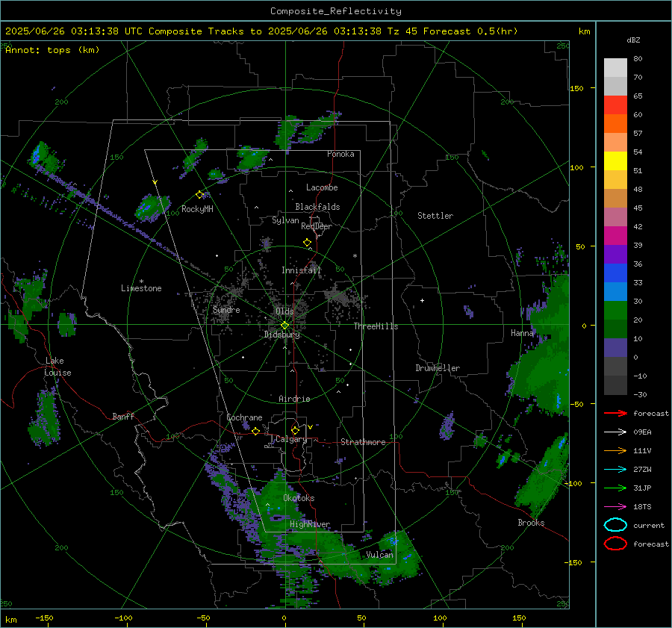Click the Vulcan label

380,555
